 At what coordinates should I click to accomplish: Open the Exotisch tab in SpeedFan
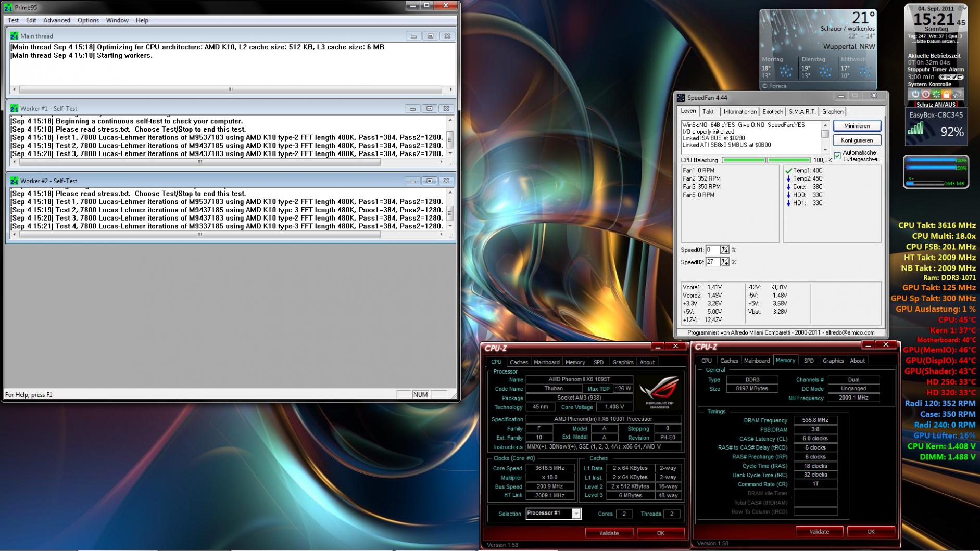pos(772,112)
